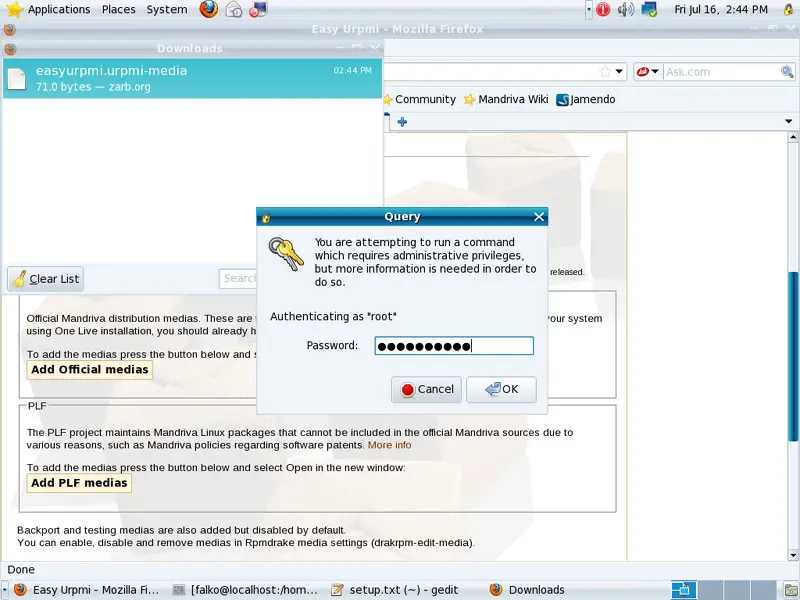Click the Clear List button in Downloads

click(x=45, y=279)
